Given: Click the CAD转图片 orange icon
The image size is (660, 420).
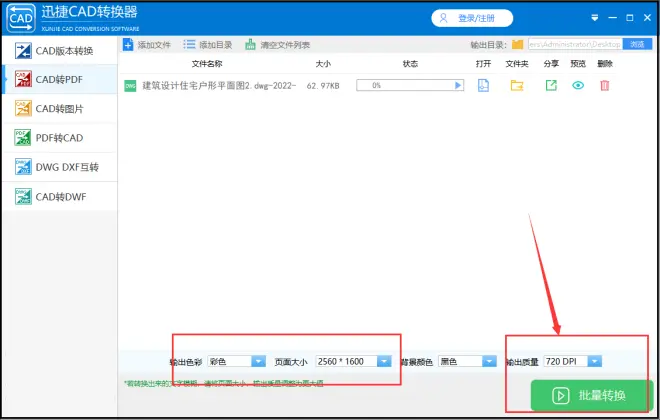Looking at the screenshot, I should click(x=23, y=108).
